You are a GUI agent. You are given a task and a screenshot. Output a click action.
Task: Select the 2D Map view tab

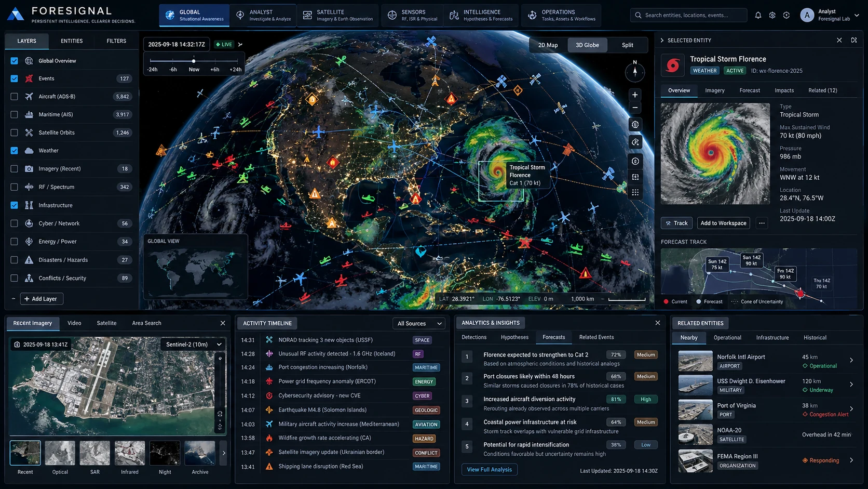[548, 45]
